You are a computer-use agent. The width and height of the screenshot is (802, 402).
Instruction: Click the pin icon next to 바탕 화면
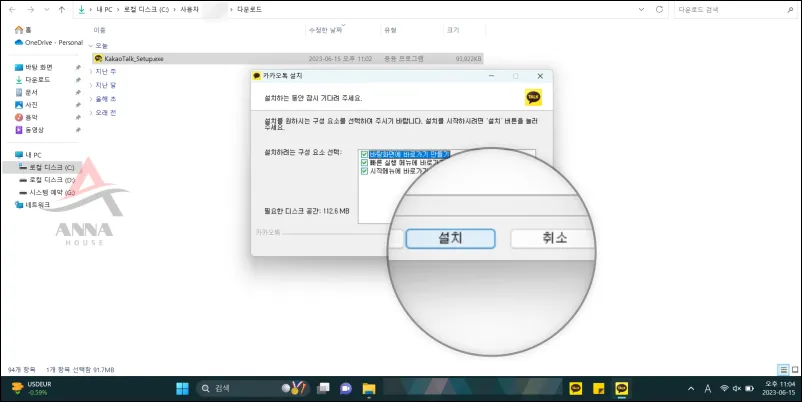(78, 67)
